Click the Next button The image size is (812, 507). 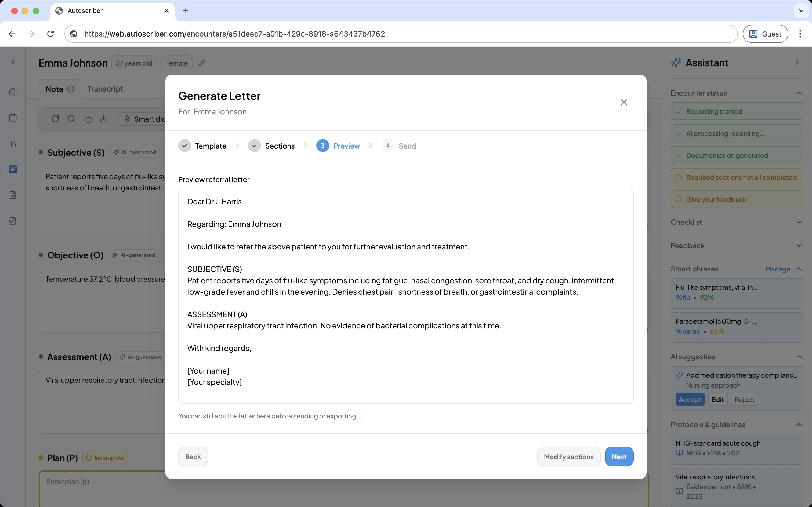(x=619, y=456)
